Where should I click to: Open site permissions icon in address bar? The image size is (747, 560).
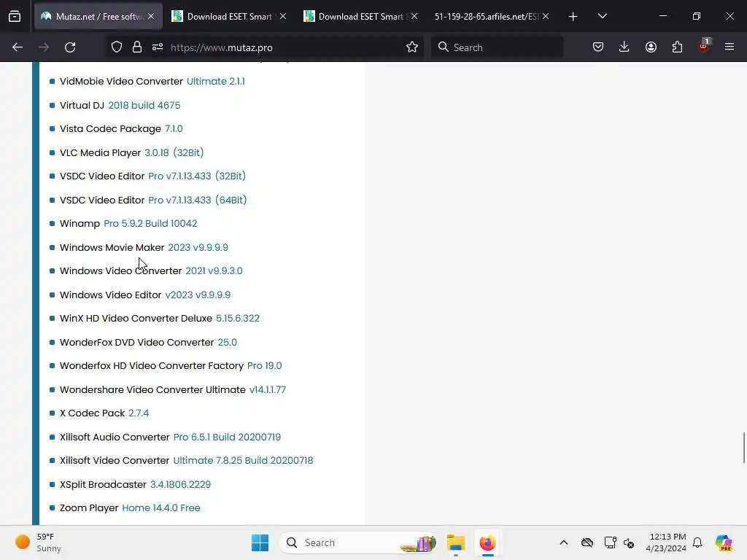(x=158, y=47)
